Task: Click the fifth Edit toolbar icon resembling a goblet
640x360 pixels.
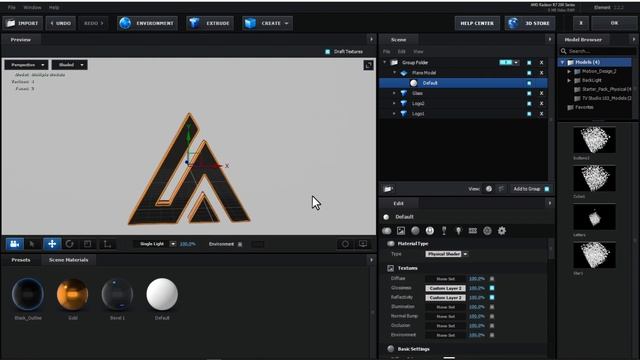Action: coord(444,231)
